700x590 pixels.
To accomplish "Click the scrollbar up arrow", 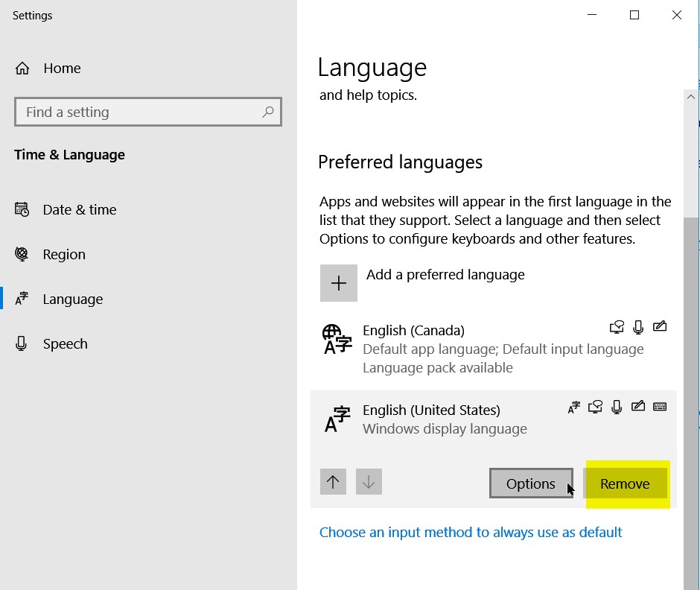I will (691, 97).
